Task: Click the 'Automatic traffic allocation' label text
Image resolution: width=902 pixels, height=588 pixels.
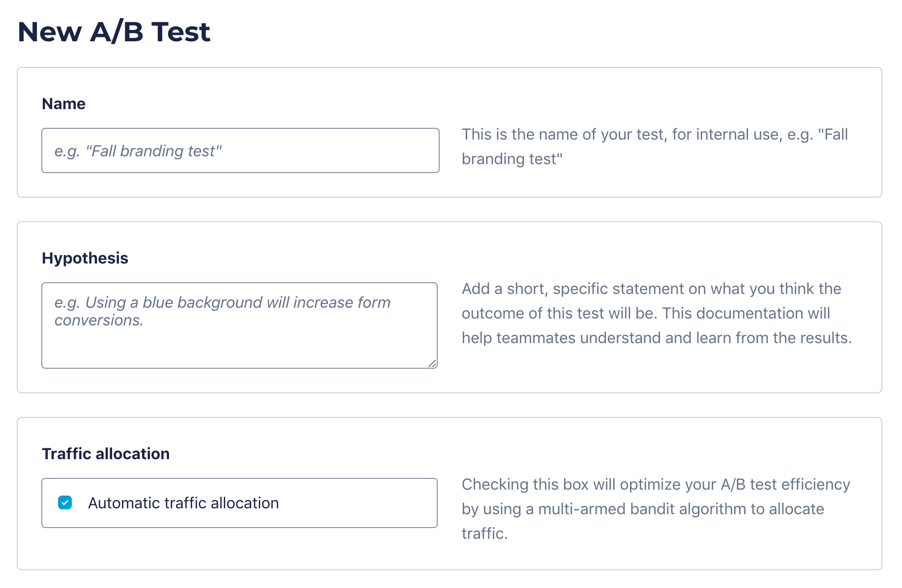Action: (183, 503)
